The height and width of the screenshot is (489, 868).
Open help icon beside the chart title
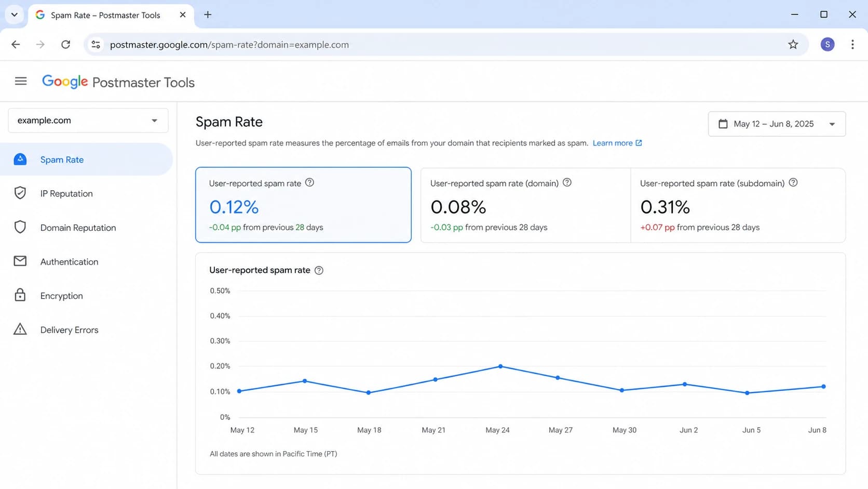coord(319,270)
